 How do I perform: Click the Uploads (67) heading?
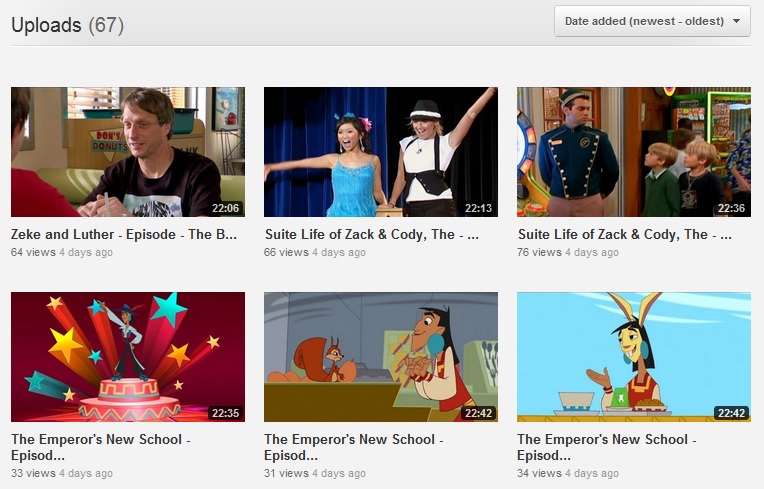[x=67, y=26]
